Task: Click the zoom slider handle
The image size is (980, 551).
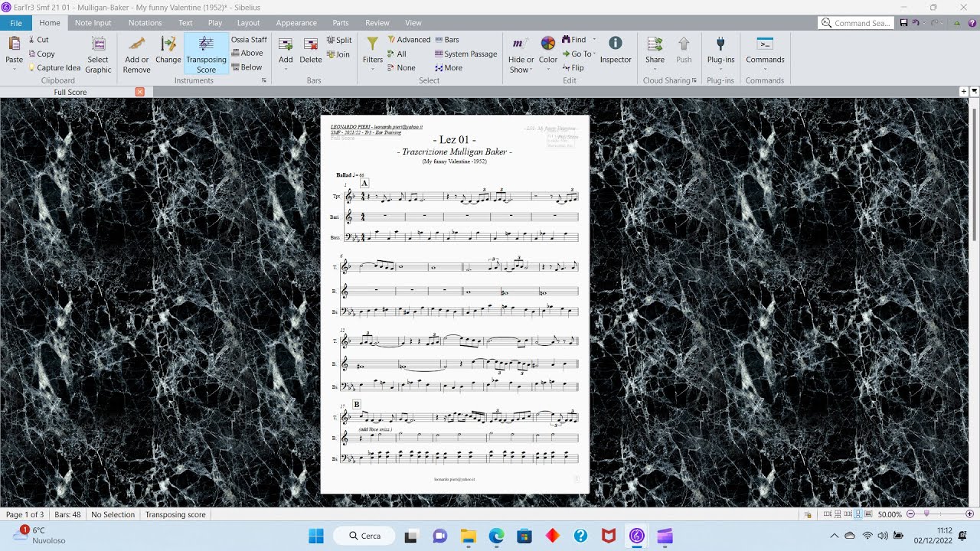Action: [x=926, y=514]
